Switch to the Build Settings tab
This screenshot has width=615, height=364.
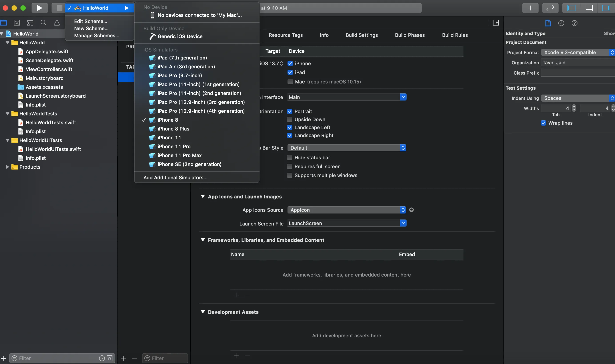pyautogui.click(x=361, y=35)
